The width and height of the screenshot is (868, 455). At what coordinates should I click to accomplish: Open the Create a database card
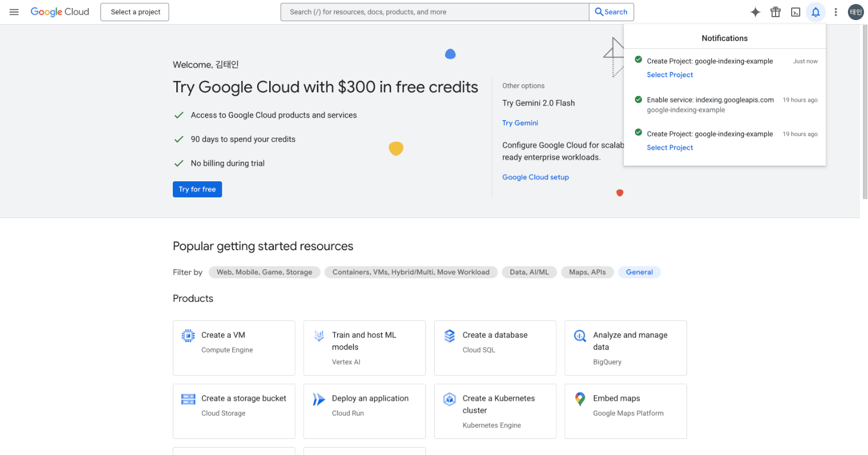pos(495,348)
